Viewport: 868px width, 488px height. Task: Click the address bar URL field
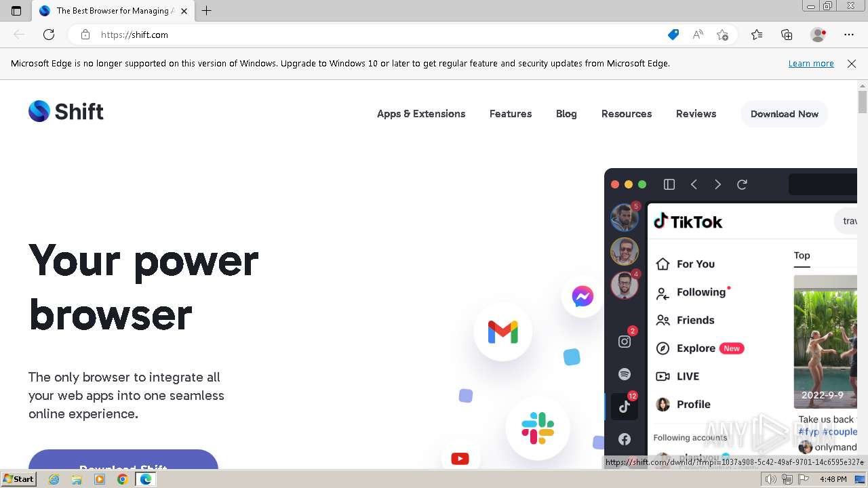tap(380, 35)
